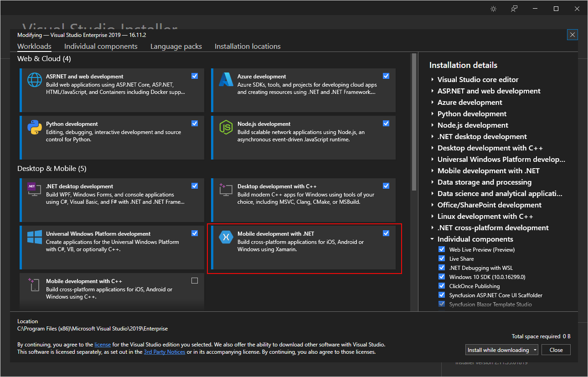Switch to the Workloads tab
This screenshot has width=588, height=377.
coord(34,46)
